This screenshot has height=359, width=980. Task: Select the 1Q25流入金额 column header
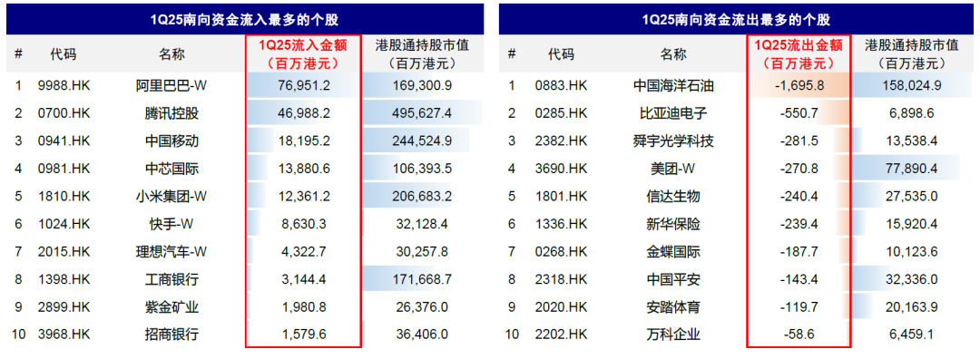tap(302, 53)
